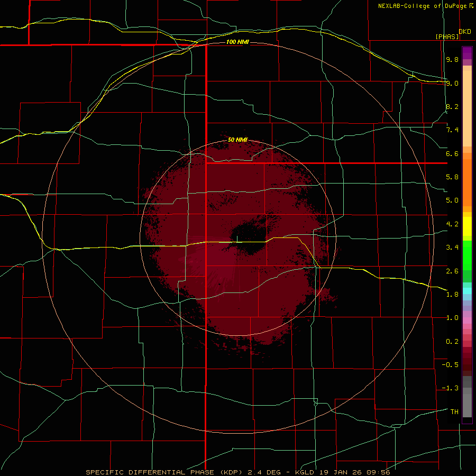Screen dimensions: 476x476
Task: Select the -1.3 scale value
Action: pos(450,388)
